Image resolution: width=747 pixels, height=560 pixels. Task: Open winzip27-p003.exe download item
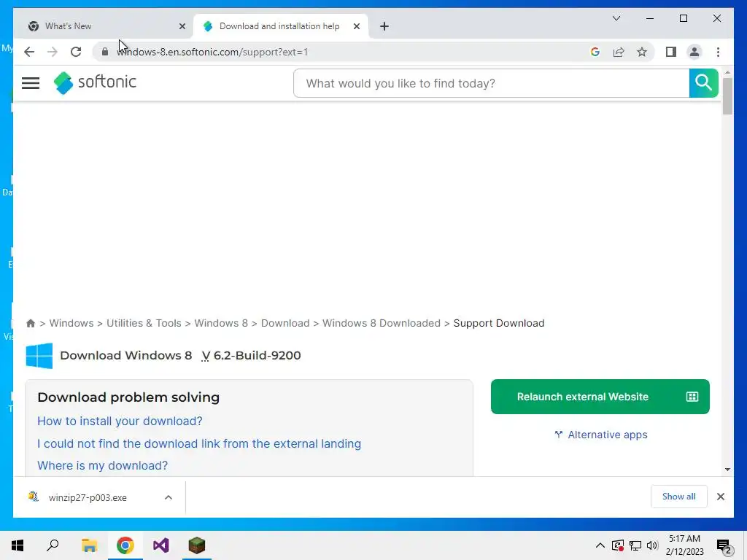coord(88,497)
